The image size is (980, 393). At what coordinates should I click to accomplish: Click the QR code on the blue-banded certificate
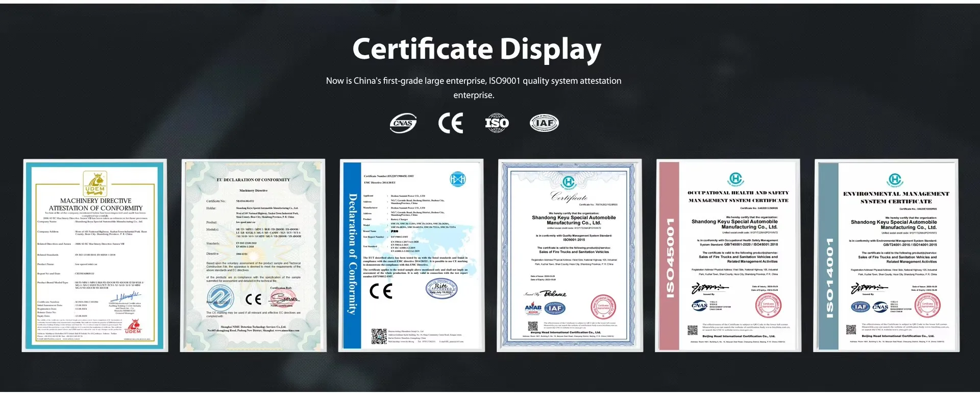pos(379,337)
